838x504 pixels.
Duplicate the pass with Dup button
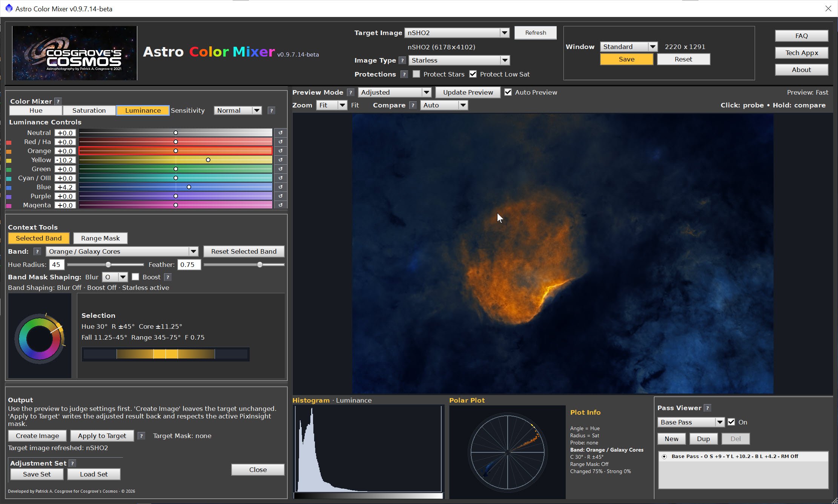[703, 439]
